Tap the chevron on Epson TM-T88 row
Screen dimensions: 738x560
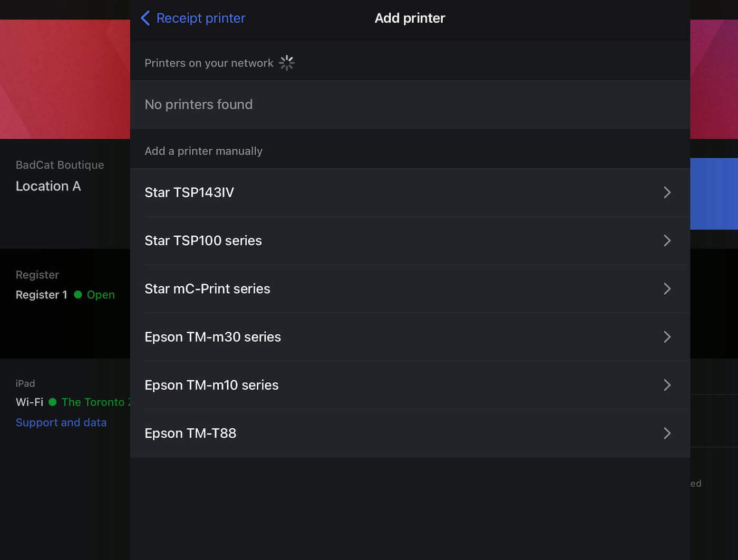coord(667,433)
